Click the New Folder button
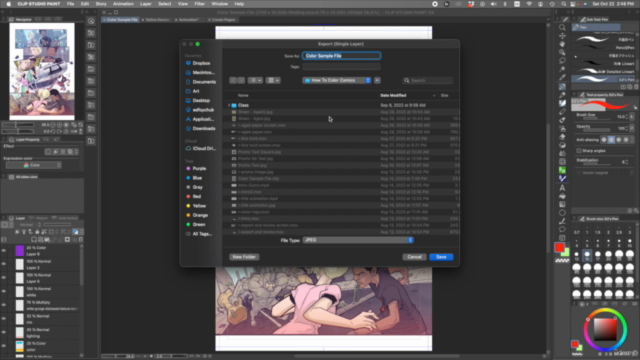Screen dimensions: 640x360 [244, 257]
